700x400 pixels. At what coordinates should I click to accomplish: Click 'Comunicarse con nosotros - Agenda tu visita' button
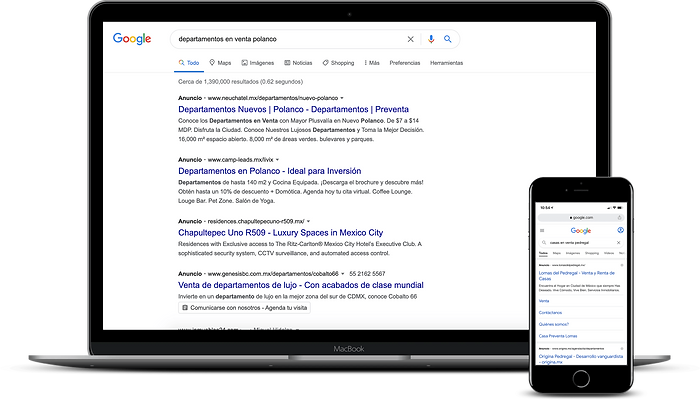pos(244,308)
